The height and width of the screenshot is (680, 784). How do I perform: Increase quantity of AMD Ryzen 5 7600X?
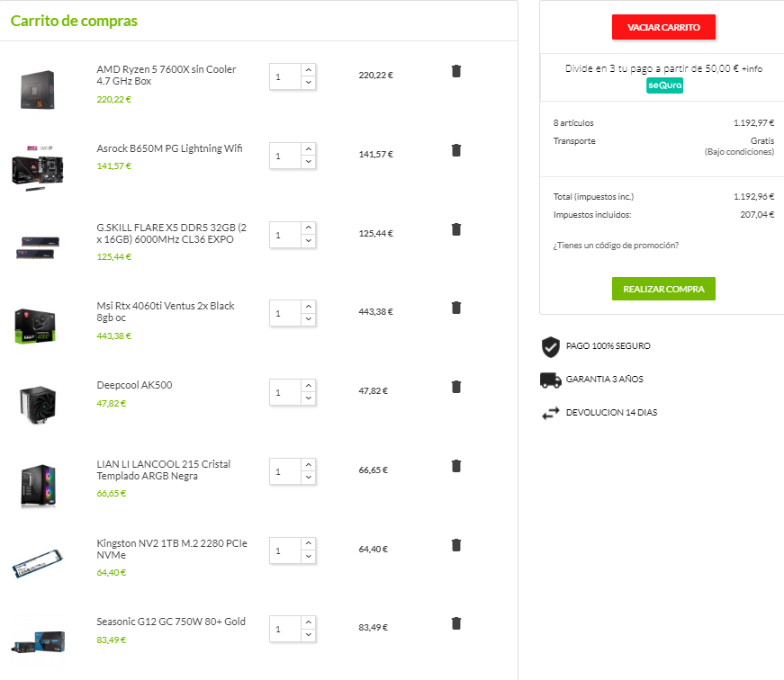tap(309, 70)
